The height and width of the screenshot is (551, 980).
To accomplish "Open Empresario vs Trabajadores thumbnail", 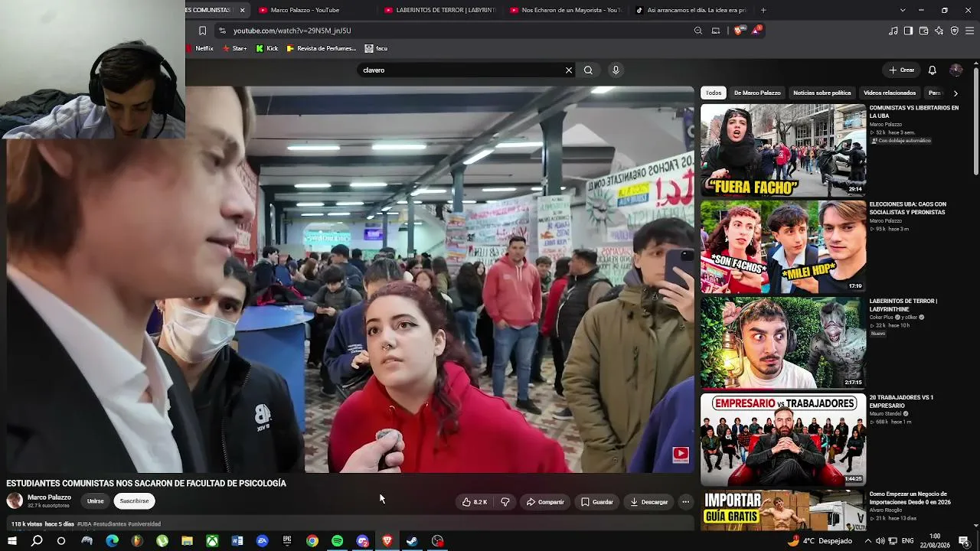I will click(x=783, y=439).
